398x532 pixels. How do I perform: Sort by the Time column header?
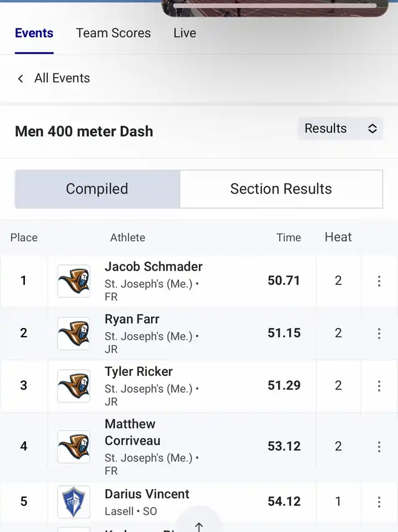pyautogui.click(x=289, y=238)
